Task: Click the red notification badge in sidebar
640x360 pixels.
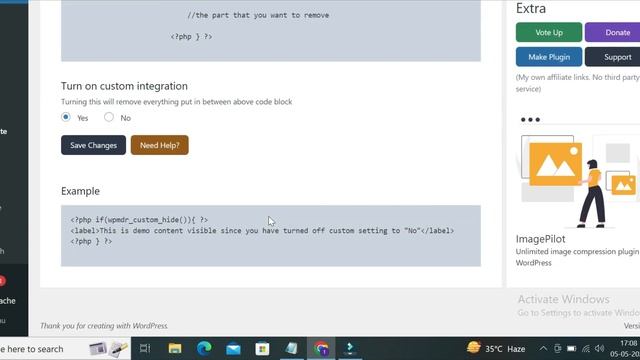Action: click(2, 281)
